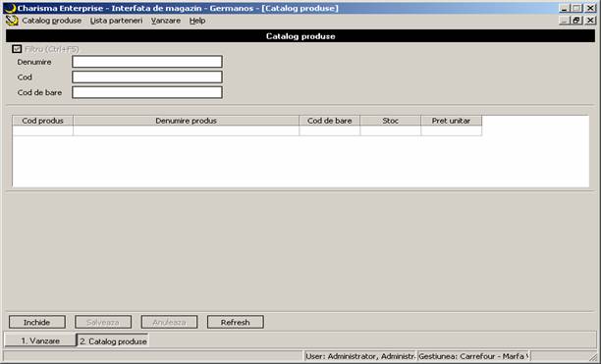Image resolution: width=601 pixels, height=364 pixels.
Task: Open the Lista parteneri menu
Action: click(x=116, y=21)
